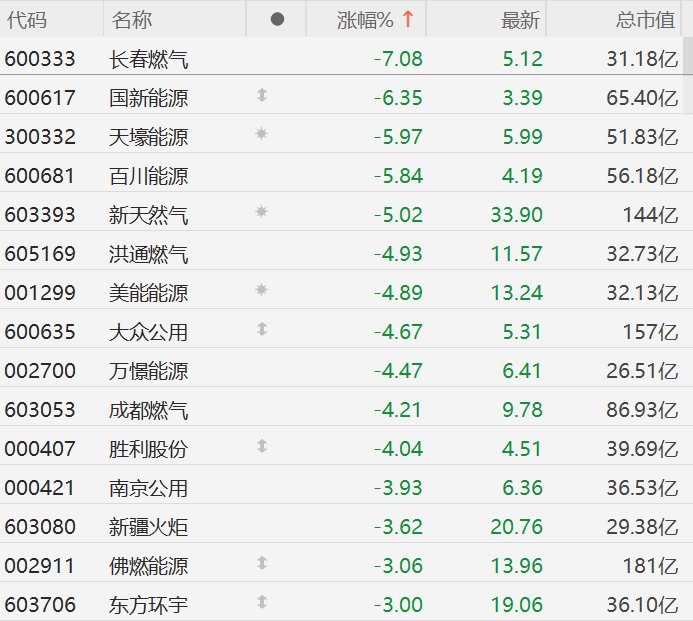Click the latest price 11.57
The image size is (693, 621).
tap(517, 254)
